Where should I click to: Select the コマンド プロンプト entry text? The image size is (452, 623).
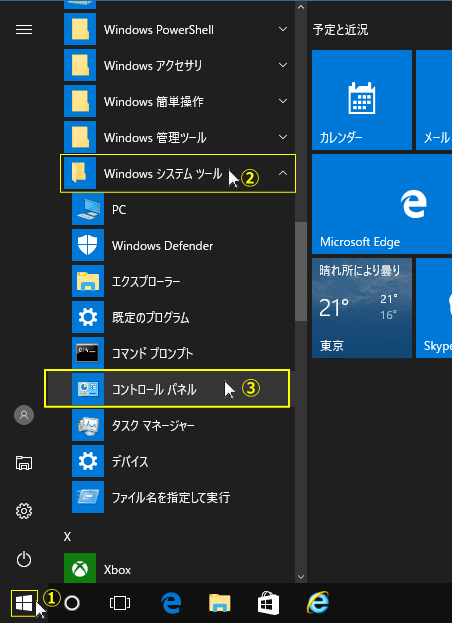point(153,354)
